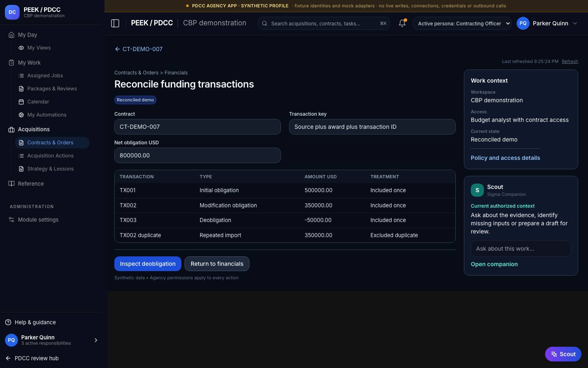
Task: Click the Calendar icon in sidebar
Action: [x=21, y=102]
